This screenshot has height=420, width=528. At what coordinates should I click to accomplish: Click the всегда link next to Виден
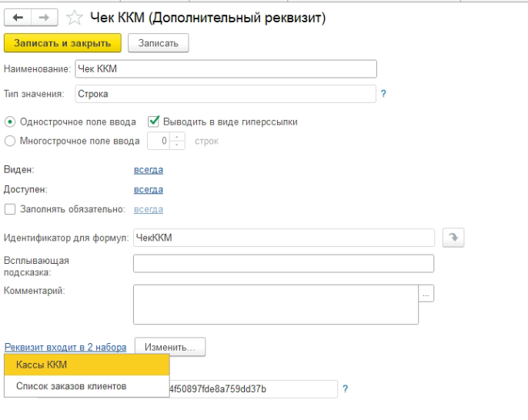(149, 170)
